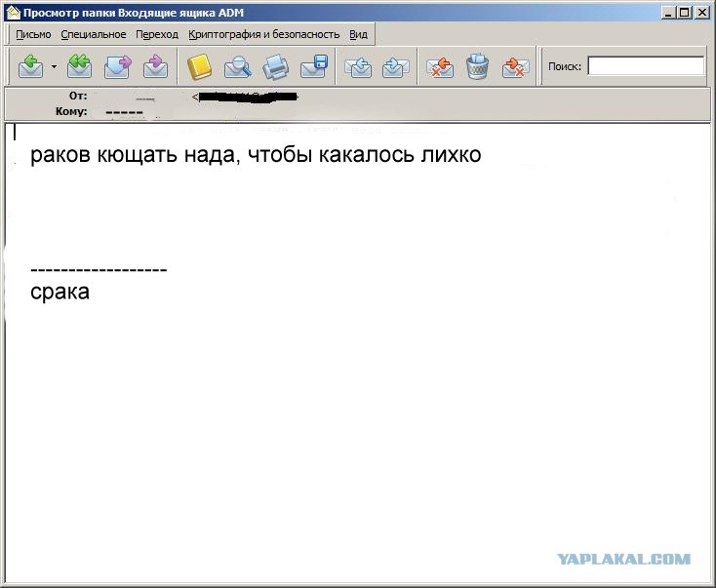
Task: Open the Специальное menu
Action: coord(93,35)
